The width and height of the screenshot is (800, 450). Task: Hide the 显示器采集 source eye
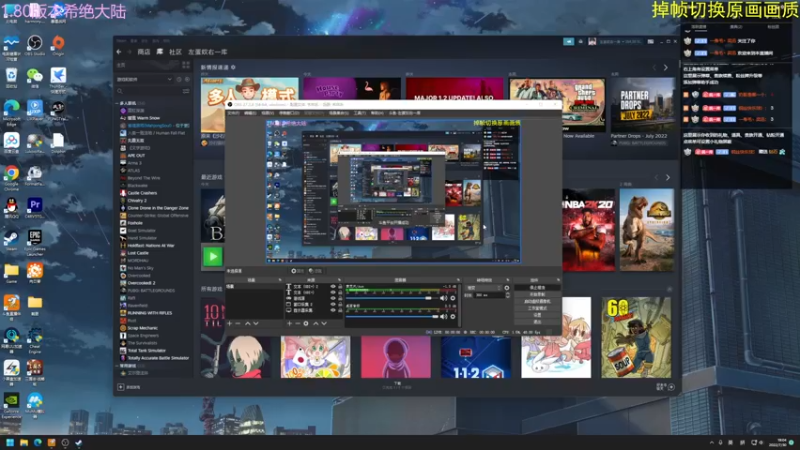coord(333,310)
